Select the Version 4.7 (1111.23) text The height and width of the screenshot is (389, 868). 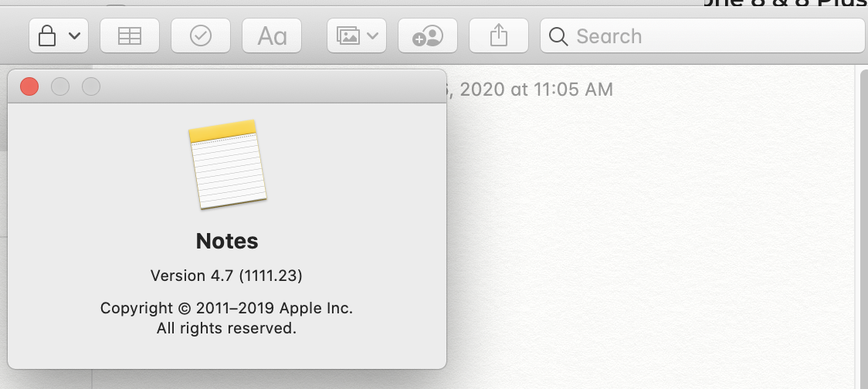(x=226, y=276)
